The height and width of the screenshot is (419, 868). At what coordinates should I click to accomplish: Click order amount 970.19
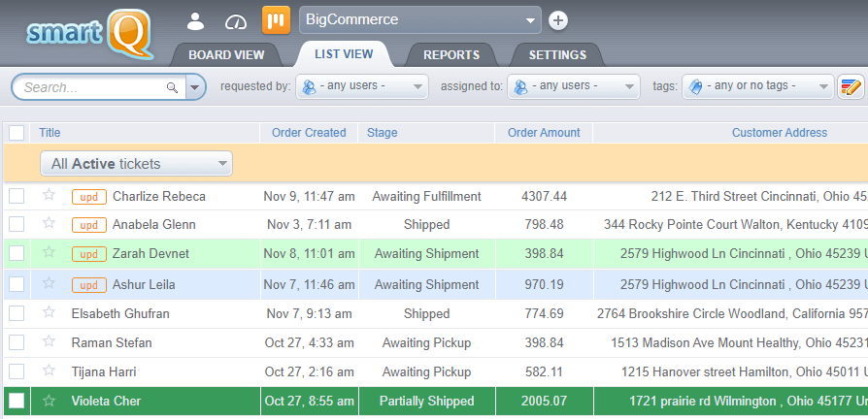pos(544,285)
